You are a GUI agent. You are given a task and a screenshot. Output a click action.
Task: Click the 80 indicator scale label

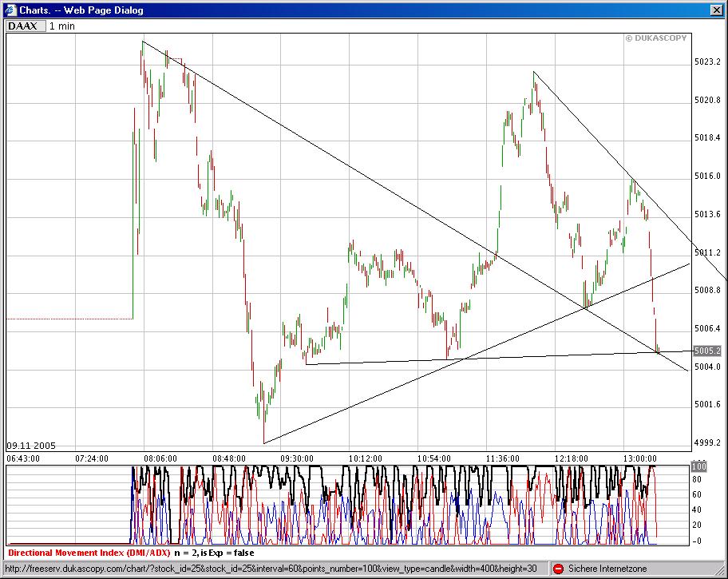pos(697,479)
